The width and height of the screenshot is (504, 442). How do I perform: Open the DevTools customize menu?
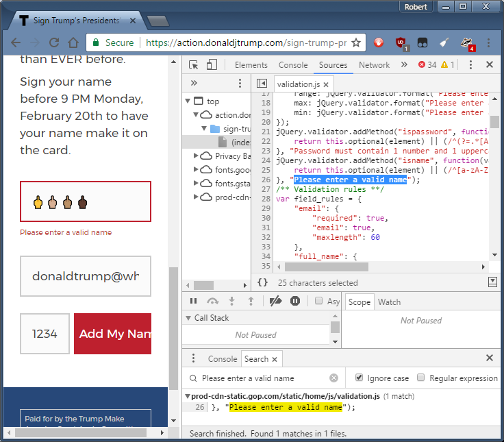click(x=470, y=64)
